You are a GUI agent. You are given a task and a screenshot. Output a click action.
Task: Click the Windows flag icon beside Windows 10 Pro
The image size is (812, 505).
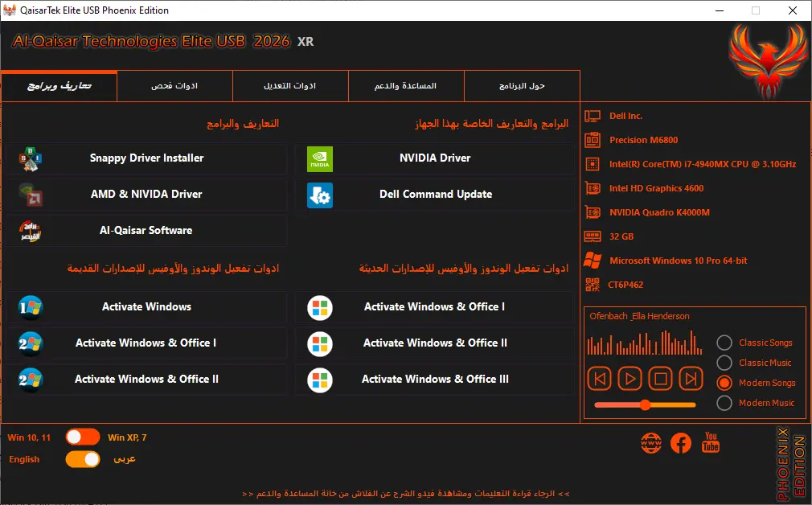tap(593, 261)
